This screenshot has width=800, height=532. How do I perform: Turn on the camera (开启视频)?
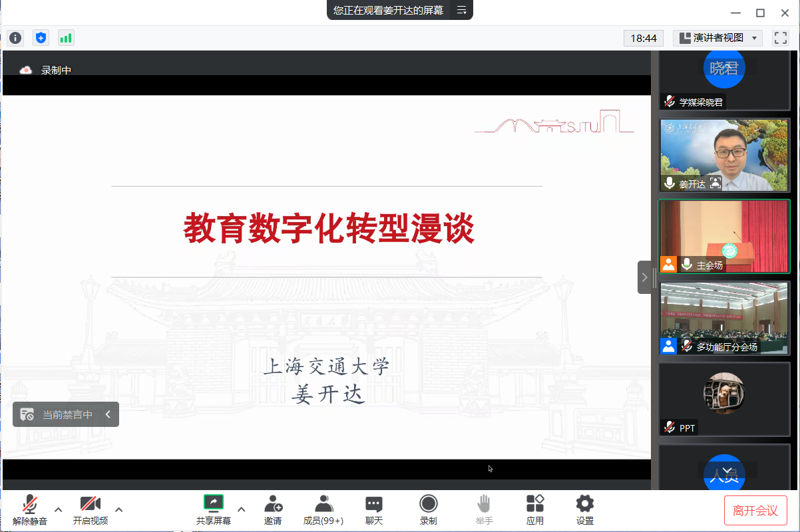[x=90, y=510]
